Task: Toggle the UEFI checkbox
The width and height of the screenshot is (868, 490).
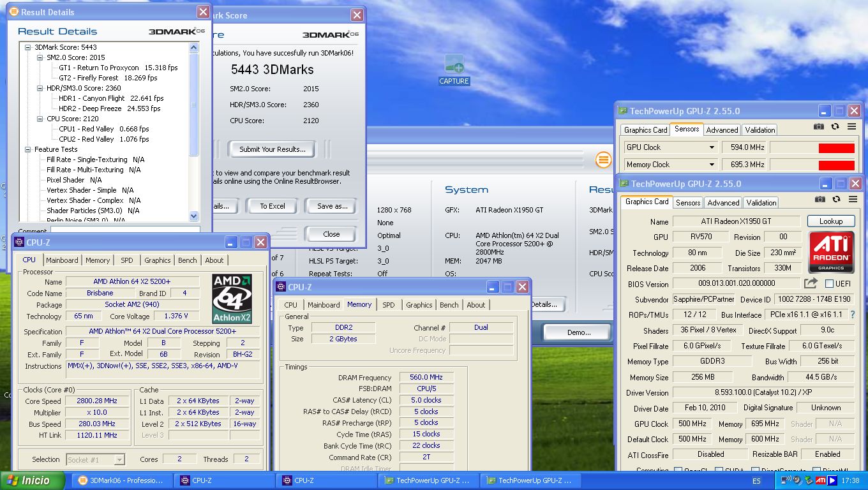Action: tap(829, 283)
